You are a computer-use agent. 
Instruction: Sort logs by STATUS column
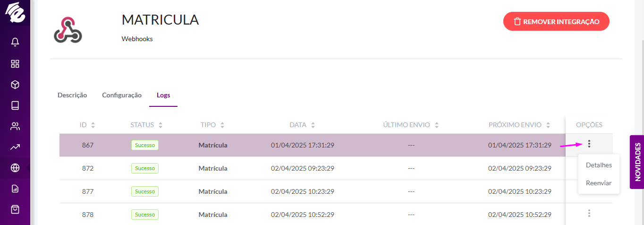(x=146, y=125)
